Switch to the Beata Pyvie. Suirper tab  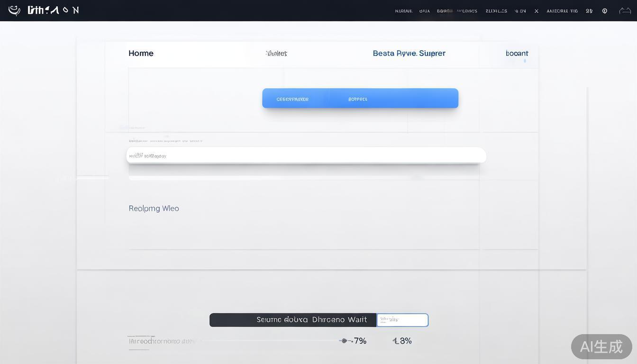point(409,53)
